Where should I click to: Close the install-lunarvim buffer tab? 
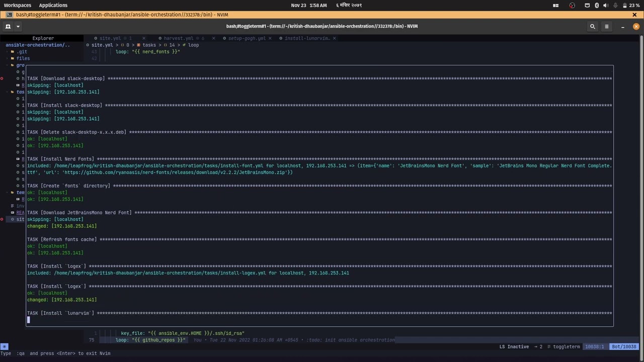334,38
